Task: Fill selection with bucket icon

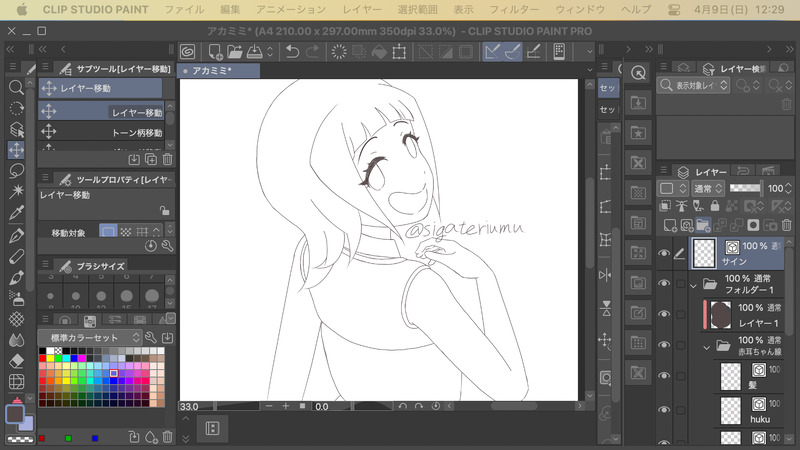Action: click(379, 52)
